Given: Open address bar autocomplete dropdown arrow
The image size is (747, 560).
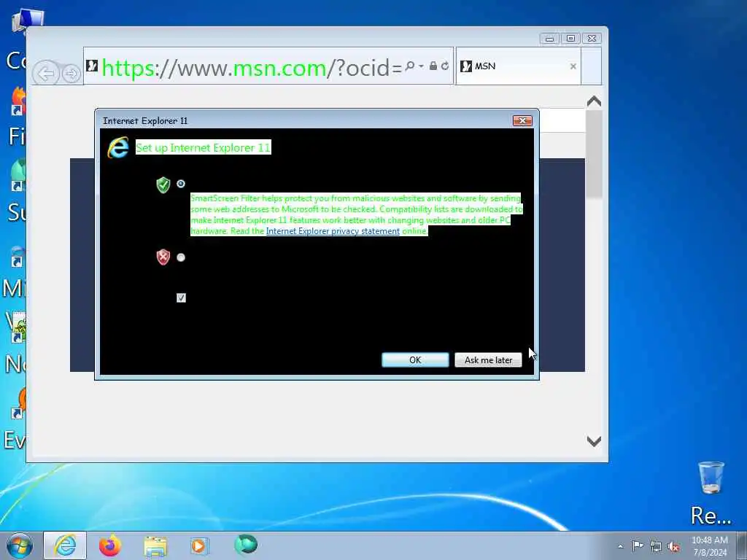Looking at the screenshot, I should click(x=421, y=66).
